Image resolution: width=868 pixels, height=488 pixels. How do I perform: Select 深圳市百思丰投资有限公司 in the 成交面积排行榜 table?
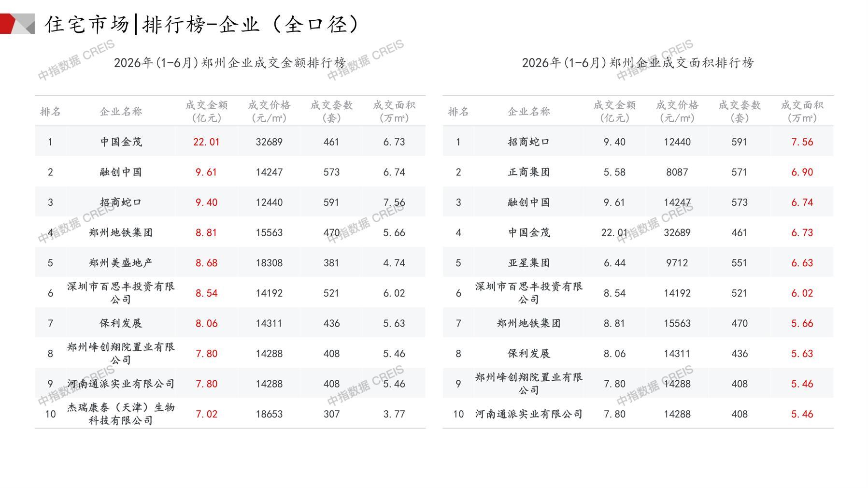click(x=529, y=293)
